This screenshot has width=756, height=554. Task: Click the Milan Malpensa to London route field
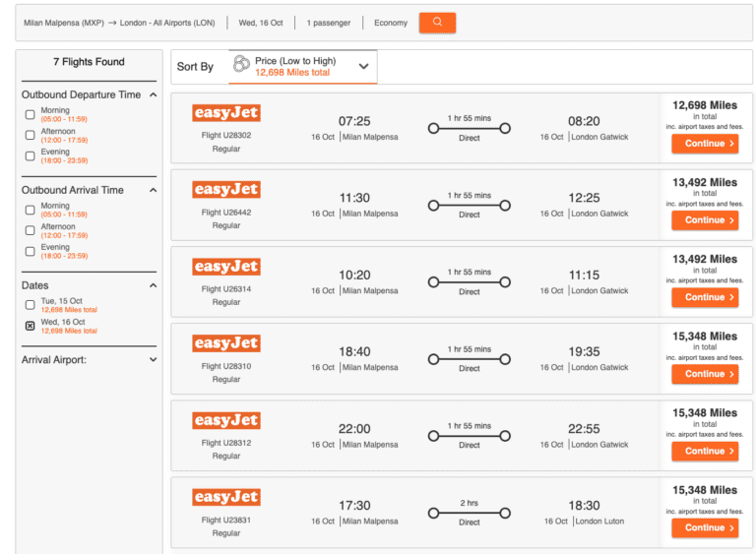coord(118,23)
